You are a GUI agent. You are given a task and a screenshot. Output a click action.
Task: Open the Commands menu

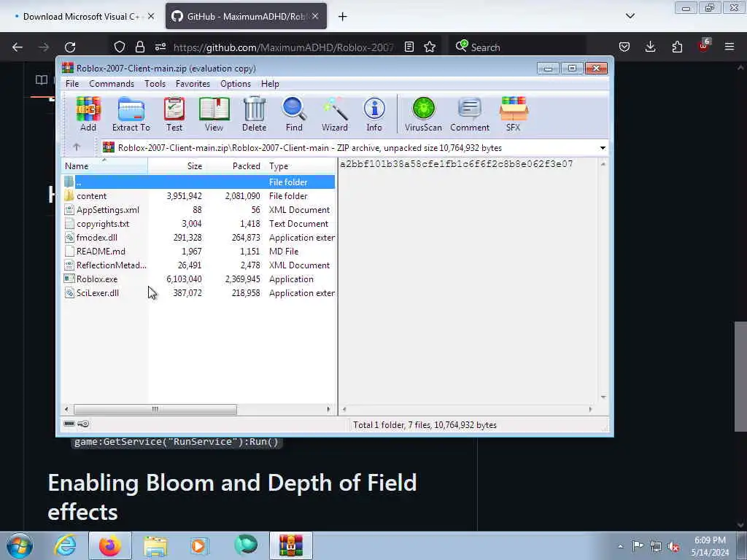[112, 84]
